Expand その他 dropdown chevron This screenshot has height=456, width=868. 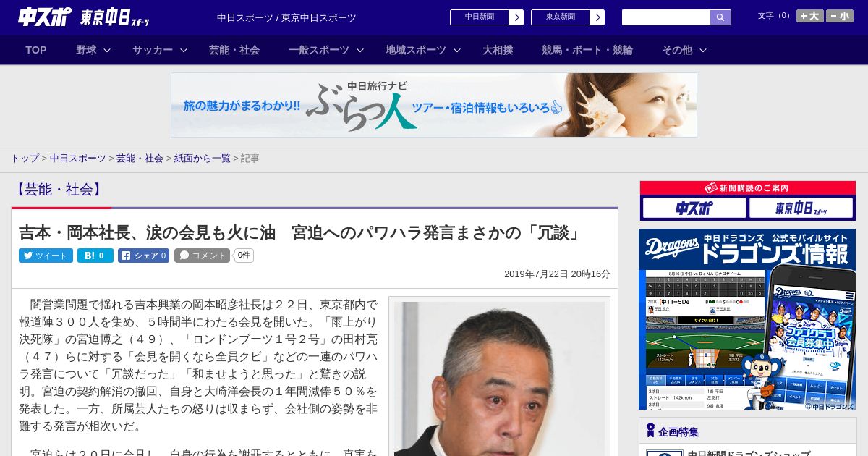(703, 50)
